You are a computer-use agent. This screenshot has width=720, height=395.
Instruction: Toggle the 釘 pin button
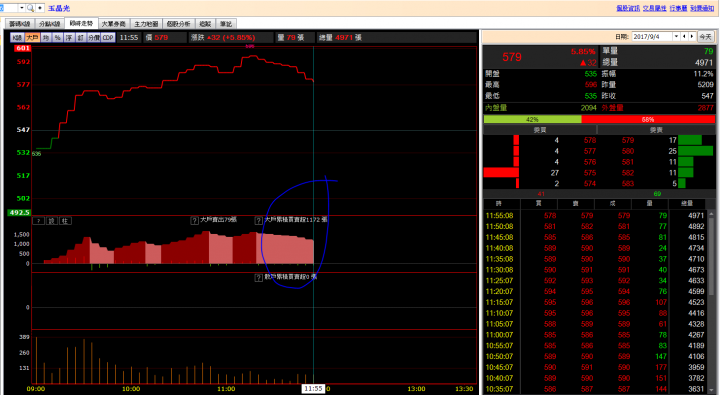(x=80, y=38)
